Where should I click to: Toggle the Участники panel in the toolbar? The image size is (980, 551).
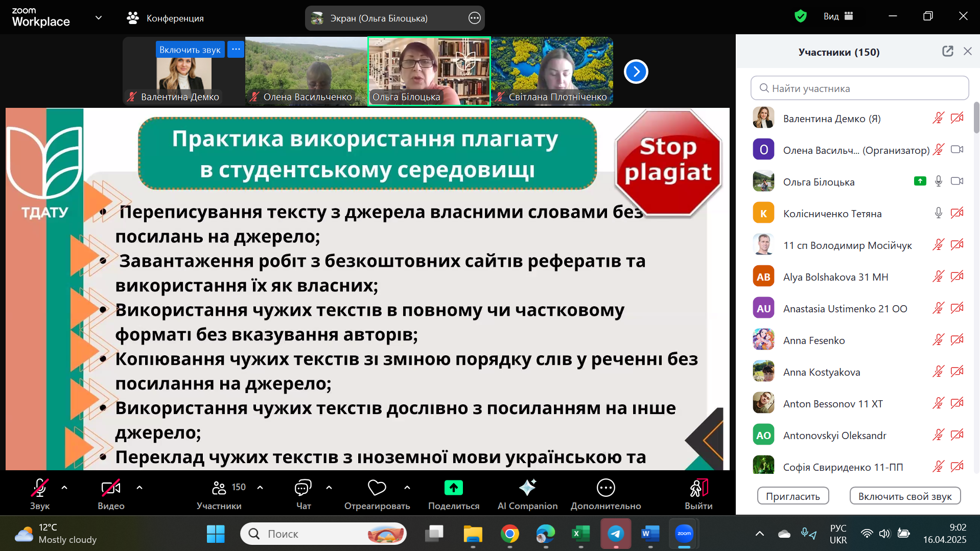220,494
